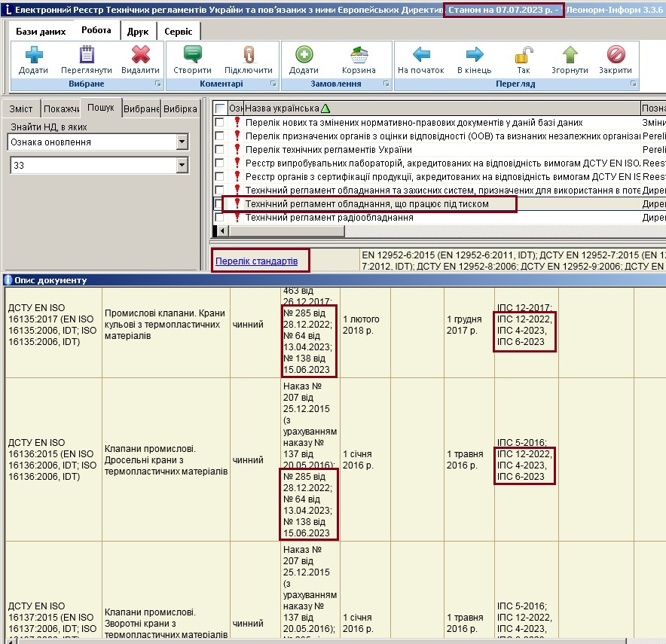Click red exclamation mark of Технічний регламент радіообладнання
Screen dimensions: 666x644
click(x=237, y=218)
